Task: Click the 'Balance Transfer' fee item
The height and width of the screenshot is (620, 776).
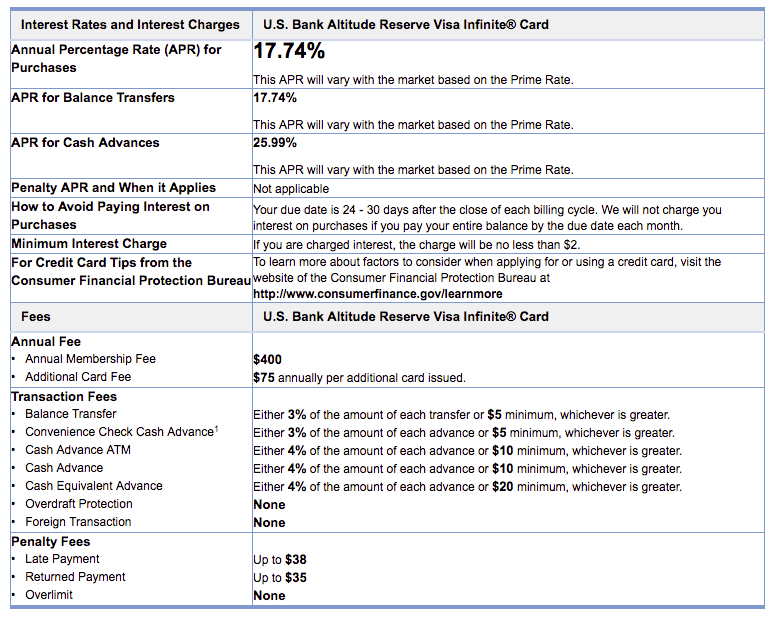Action: pos(71,414)
